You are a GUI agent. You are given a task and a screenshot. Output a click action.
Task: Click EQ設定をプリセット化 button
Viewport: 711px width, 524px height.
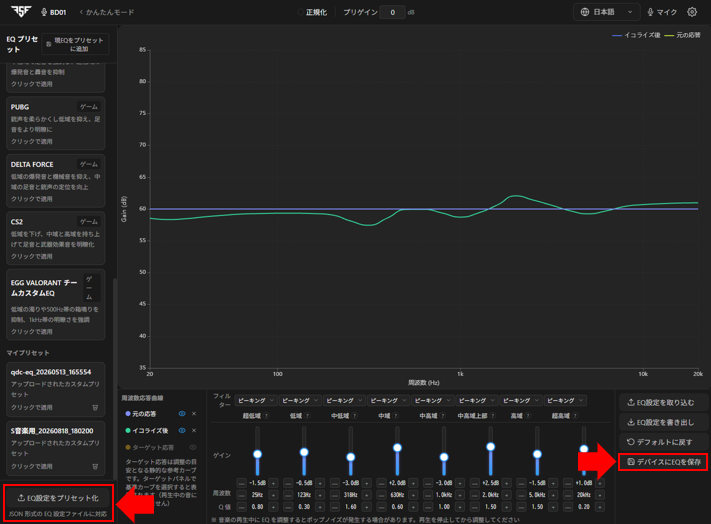click(x=58, y=498)
